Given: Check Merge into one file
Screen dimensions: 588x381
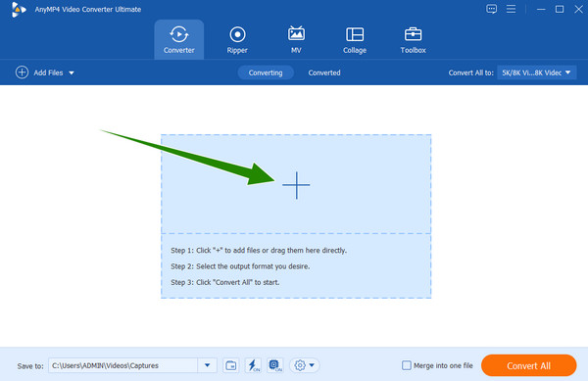Looking at the screenshot, I should [406, 365].
